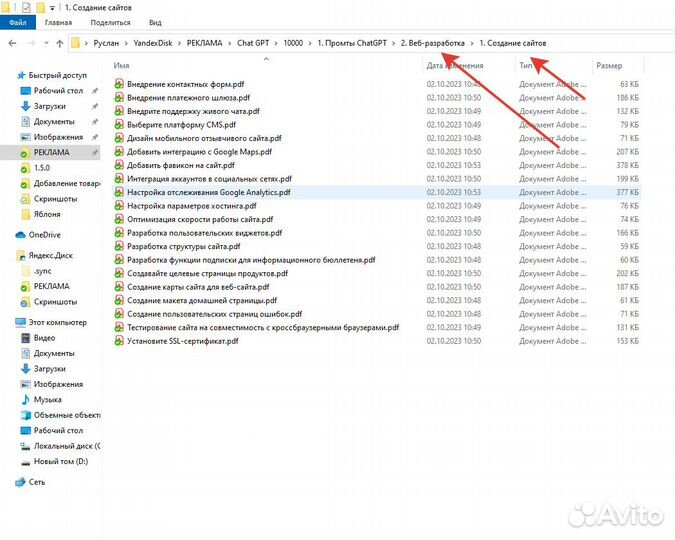Click the address bar folder icon
Viewport: 675px width, 540px height.
(x=75, y=43)
